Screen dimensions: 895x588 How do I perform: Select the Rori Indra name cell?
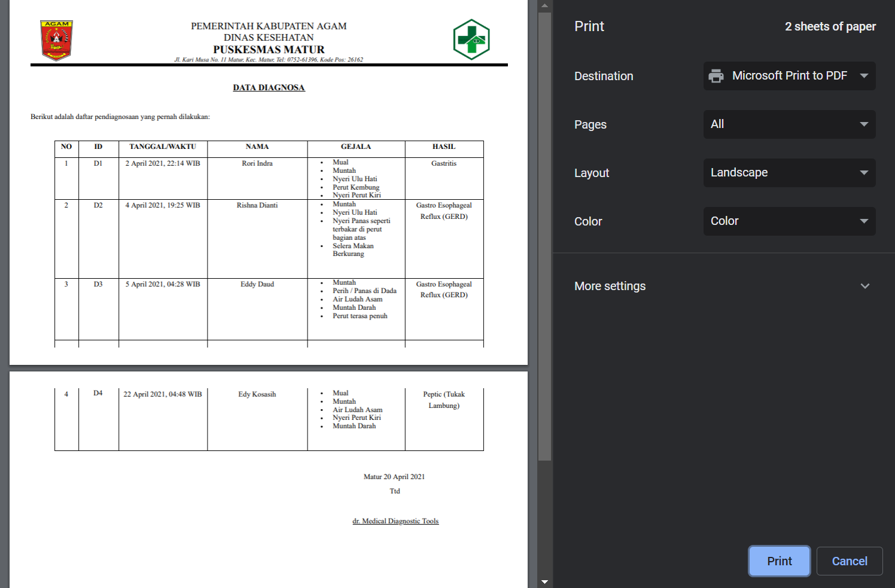click(257, 163)
